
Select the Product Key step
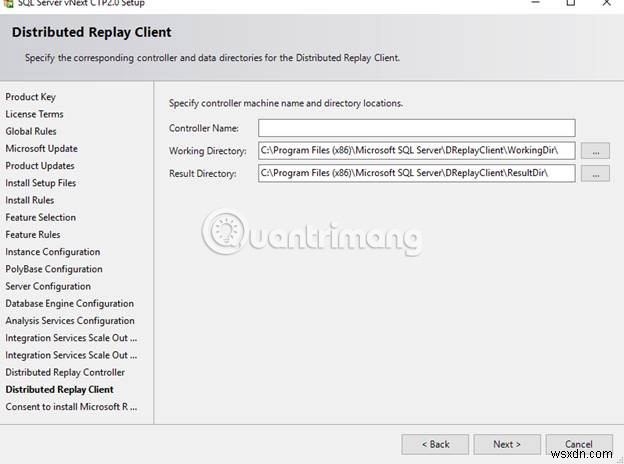(x=31, y=97)
